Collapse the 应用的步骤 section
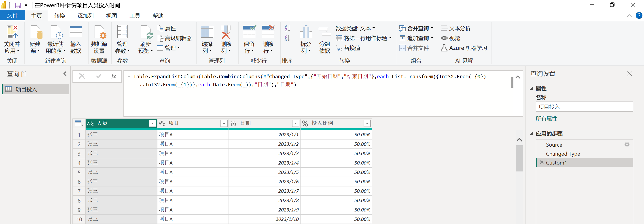Screen dimensions: 644x224 (532, 133)
